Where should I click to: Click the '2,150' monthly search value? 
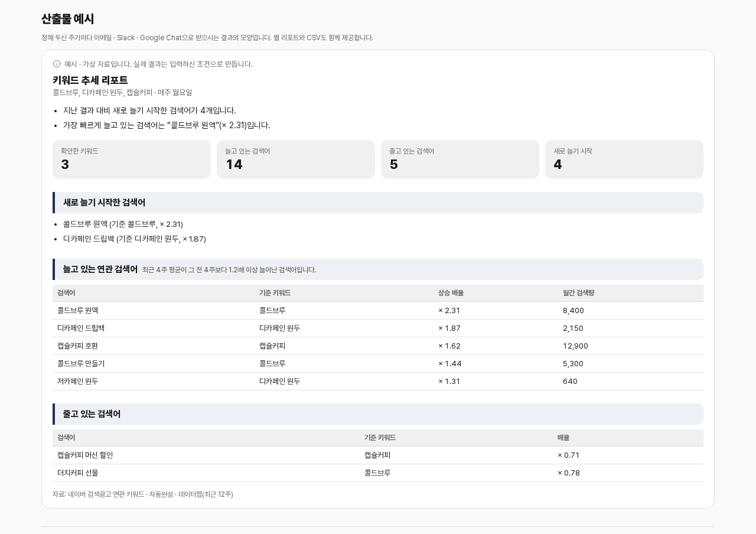point(573,328)
